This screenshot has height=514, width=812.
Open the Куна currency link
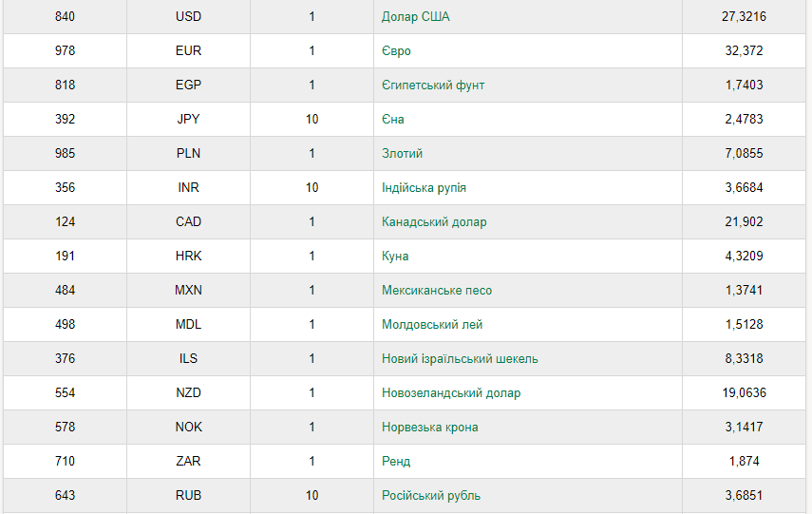pos(395,256)
